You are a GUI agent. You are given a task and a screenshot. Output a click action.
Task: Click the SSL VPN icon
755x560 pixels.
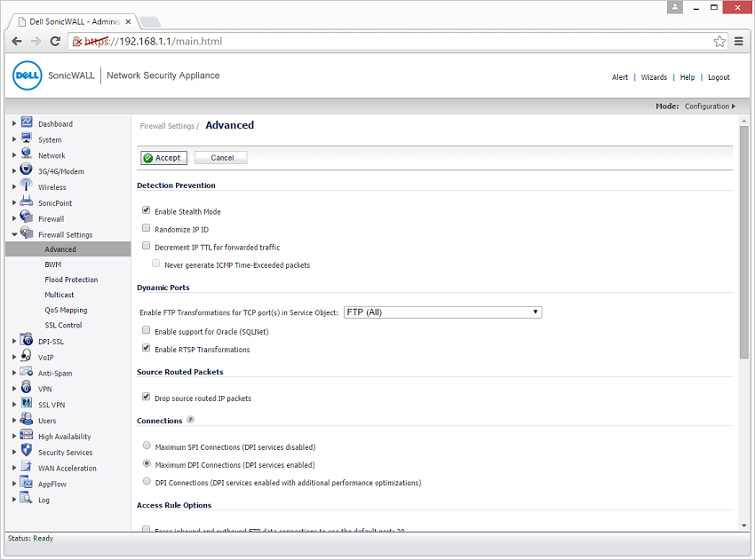coord(27,403)
